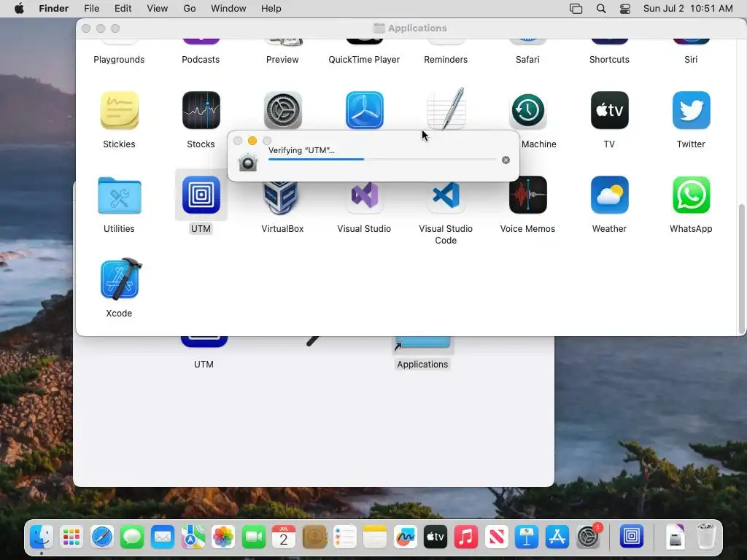Open the Finder menu
The image size is (747, 560).
pyautogui.click(x=54, y=9)
